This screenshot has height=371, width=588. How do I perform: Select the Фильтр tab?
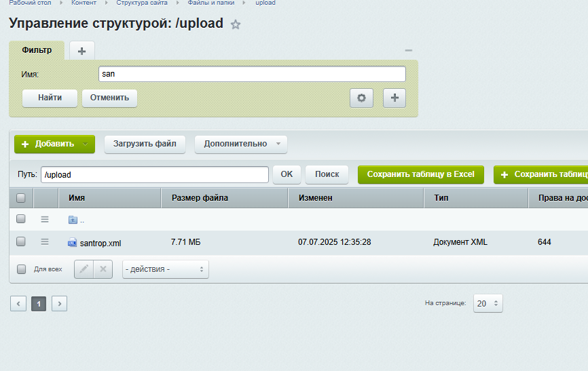37,50
